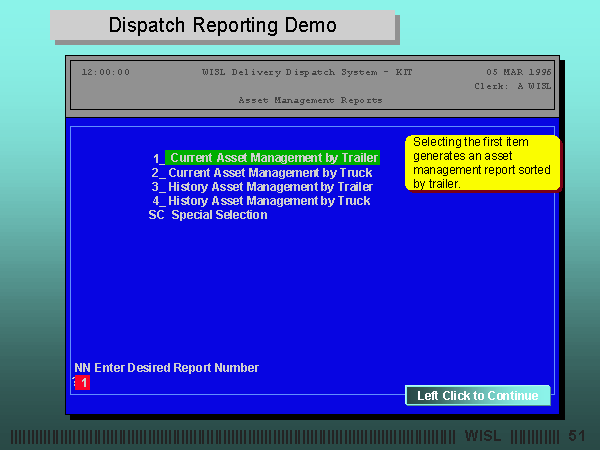The height and width of the screenshot is (450, 600).
Task: Click the number 1_ menu prefix
Action: [x=158, y=158]
